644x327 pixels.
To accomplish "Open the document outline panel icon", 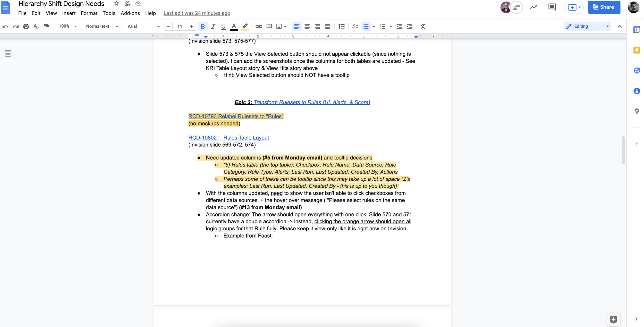I will 8,53.
